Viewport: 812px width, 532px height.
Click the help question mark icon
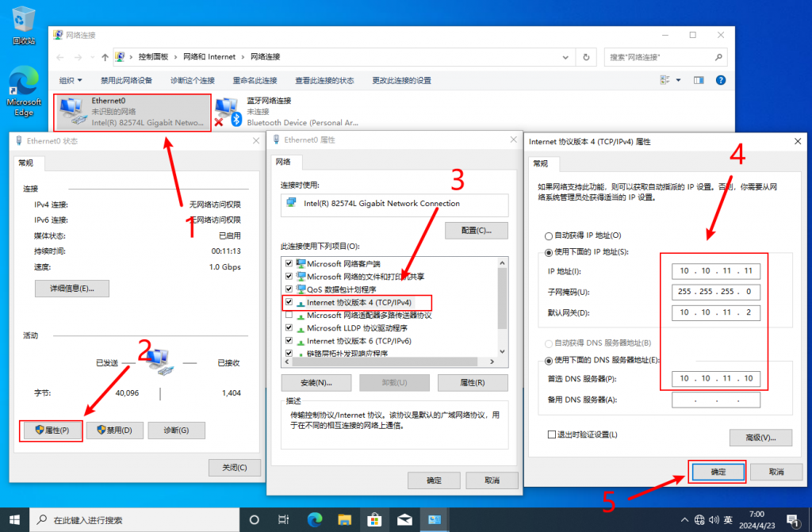pos(720,81)
